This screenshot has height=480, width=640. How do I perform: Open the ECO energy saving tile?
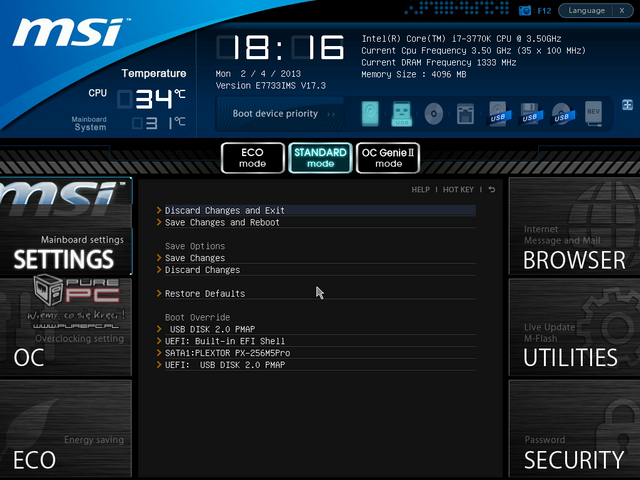point(66,429)
